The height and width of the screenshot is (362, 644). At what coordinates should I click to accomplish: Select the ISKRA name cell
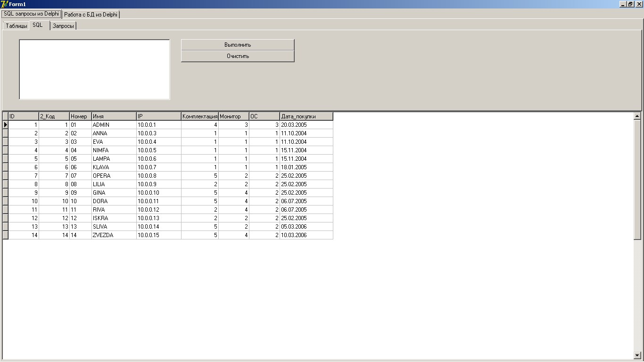114,218
